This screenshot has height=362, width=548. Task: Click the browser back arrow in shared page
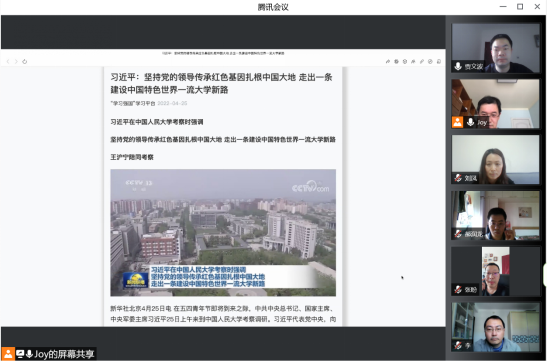[8, 61]
